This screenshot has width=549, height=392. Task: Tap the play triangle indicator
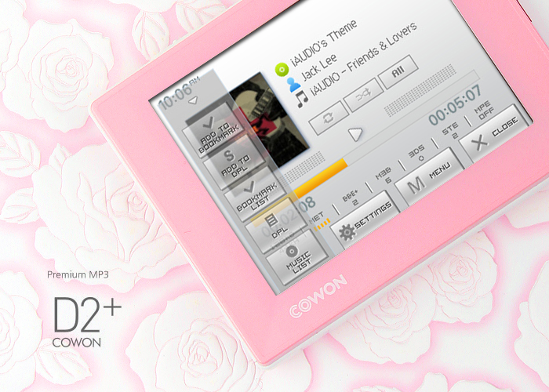(355, 134)
